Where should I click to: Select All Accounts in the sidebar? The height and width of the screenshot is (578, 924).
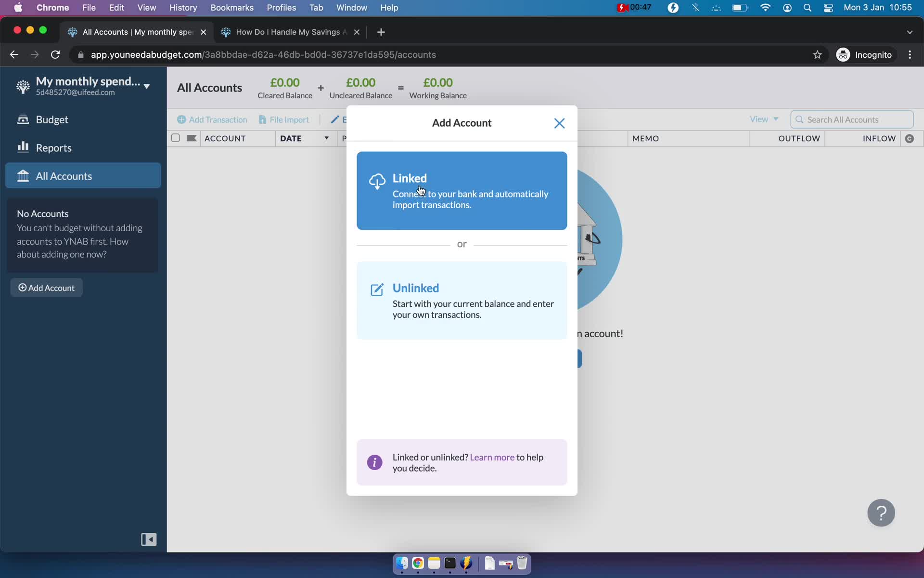coord(83,176)
